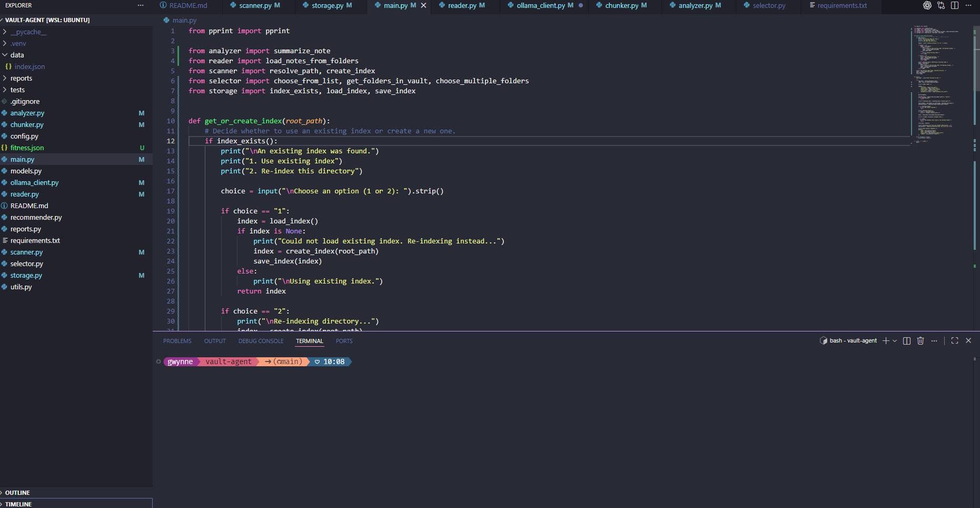Image resolution: width=980 pixels, height=508 pixels.
Task: Open fitness.json from the file explorer
Action: tap(27, 148)
